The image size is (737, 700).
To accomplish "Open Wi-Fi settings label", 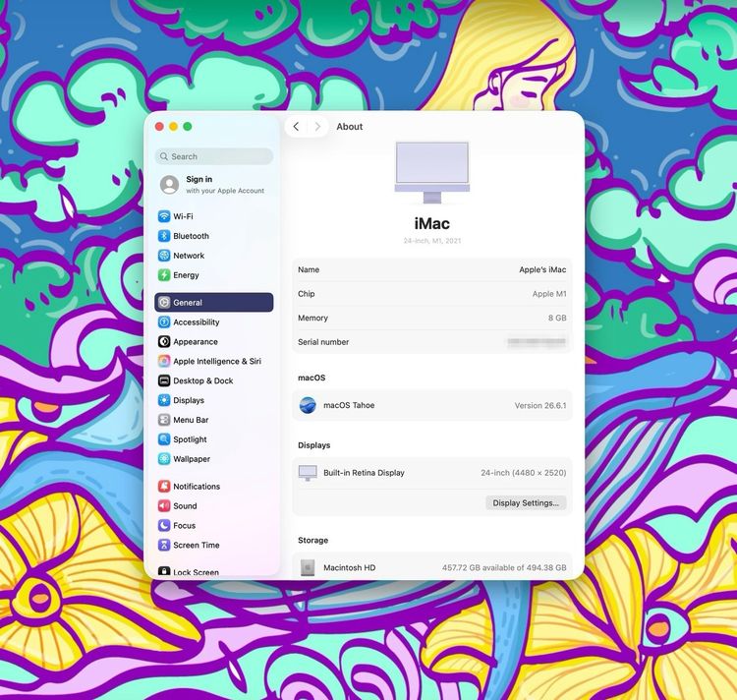I will 183,216.
